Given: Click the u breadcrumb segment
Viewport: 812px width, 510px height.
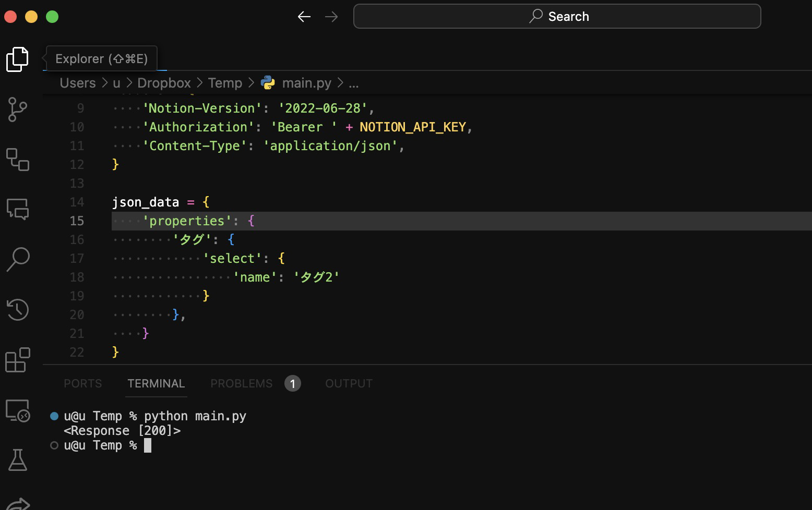Looking at the screenshot, I should pyautogui.click(x=116, y=83).
